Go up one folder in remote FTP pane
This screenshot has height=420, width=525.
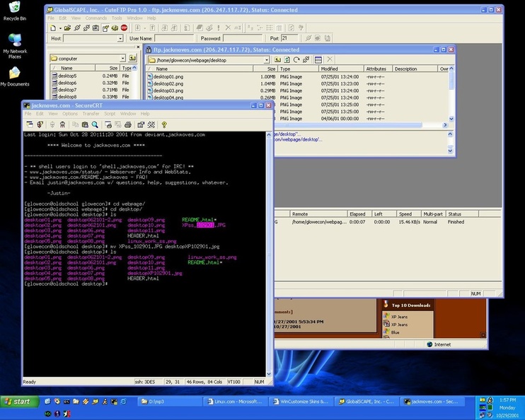pos(277,60)
